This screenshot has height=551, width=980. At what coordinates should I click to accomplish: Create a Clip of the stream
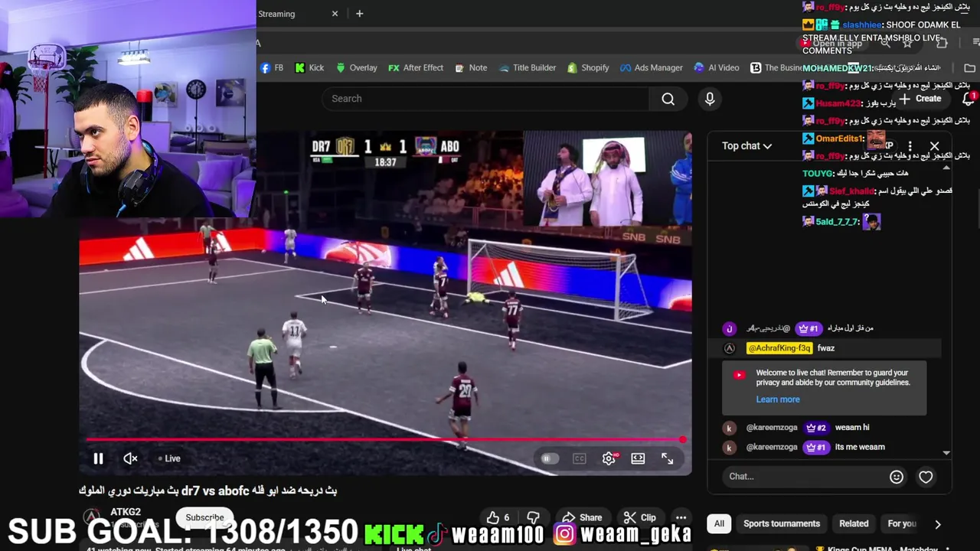point(639,517)
